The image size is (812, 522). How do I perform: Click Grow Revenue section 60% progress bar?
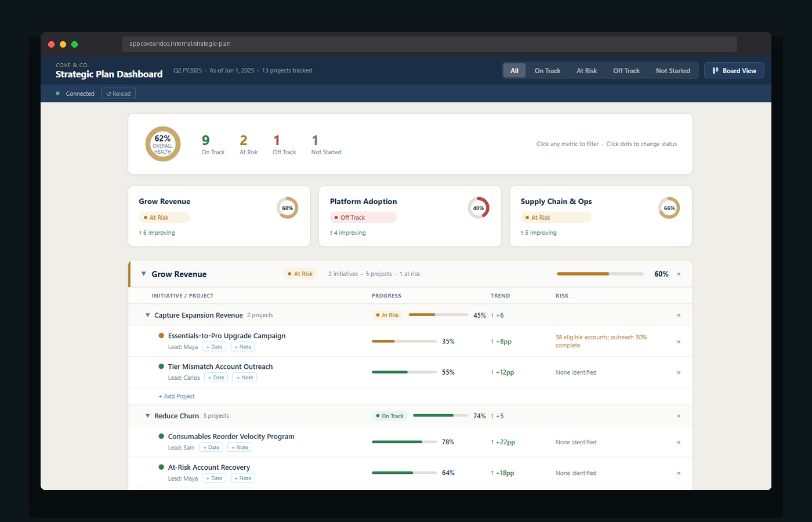(600, 274)
